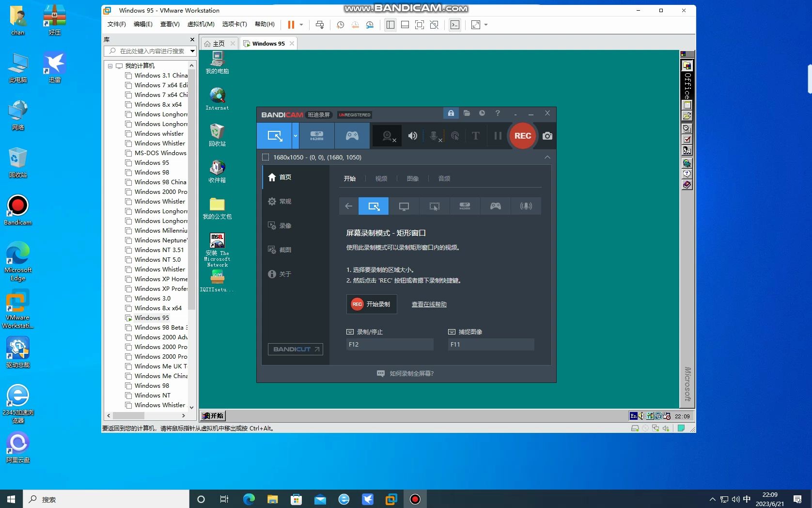Switch to the 图像 tab in Bandicam

(413, 178)
